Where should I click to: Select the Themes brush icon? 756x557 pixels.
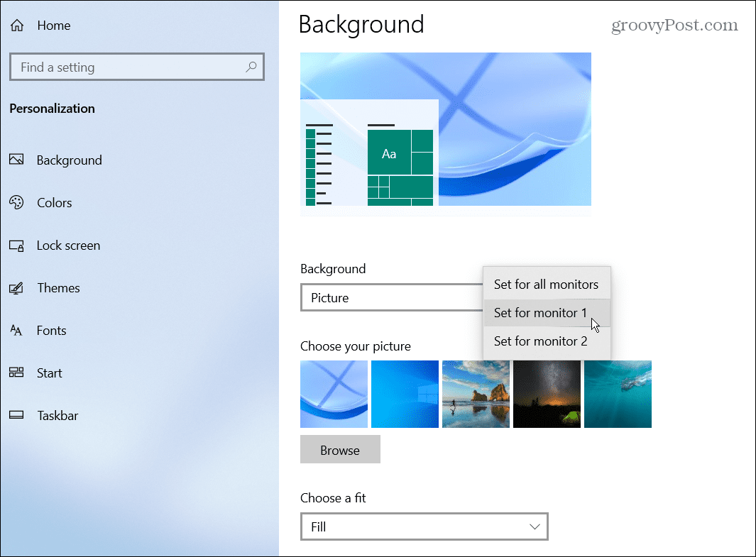18,287
